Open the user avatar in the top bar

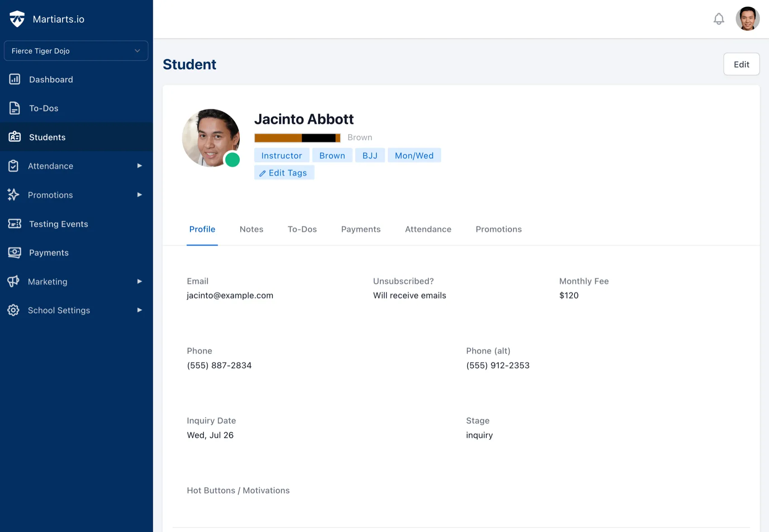click(x=748, y=19)
